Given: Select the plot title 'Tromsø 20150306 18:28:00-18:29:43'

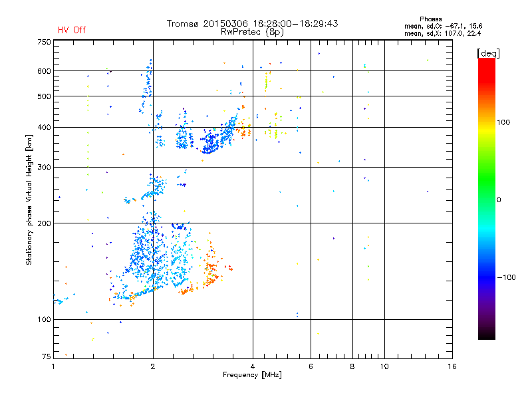Looking at the screenshot, I should 252,23.
